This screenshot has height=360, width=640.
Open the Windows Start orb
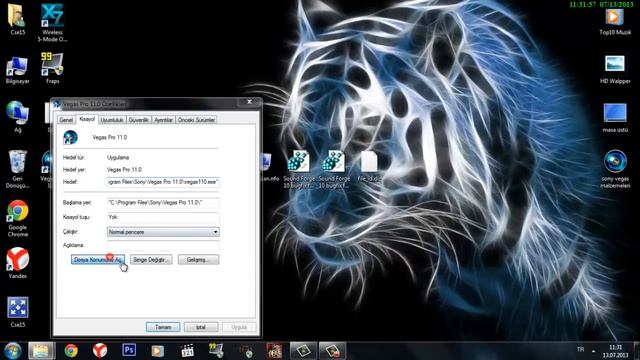click(13, 351)
